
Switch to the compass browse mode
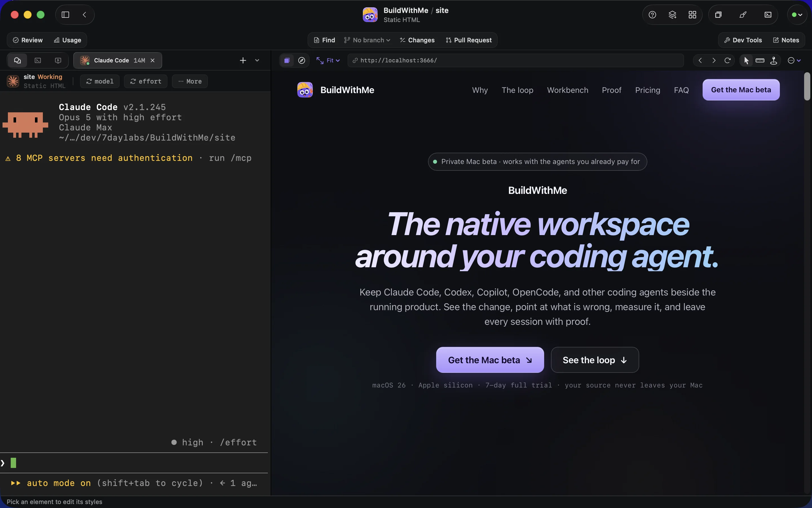[302, 60]
